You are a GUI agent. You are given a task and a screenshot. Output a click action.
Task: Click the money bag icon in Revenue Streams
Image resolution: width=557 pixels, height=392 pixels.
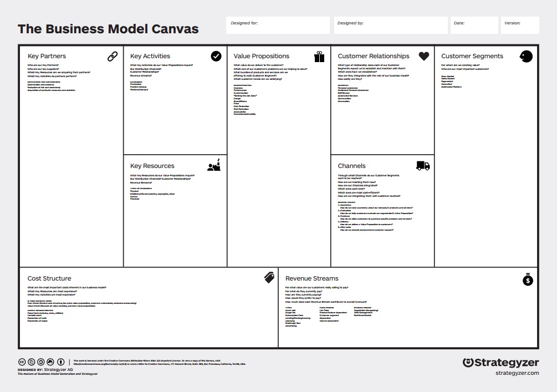tap(528, 279)
